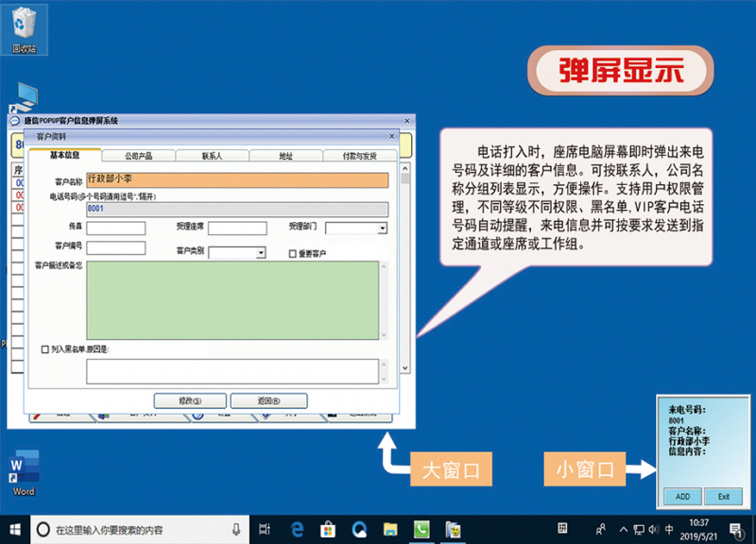756x544 pixels.
Task: Click the Windows Start button
Action: [x=15, y=529]
